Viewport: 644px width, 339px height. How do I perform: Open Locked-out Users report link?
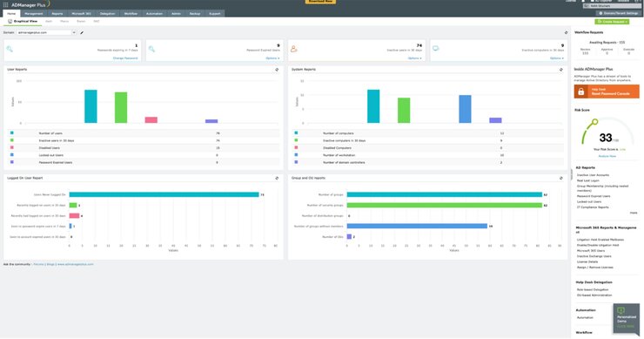click(x=589, y=201)
